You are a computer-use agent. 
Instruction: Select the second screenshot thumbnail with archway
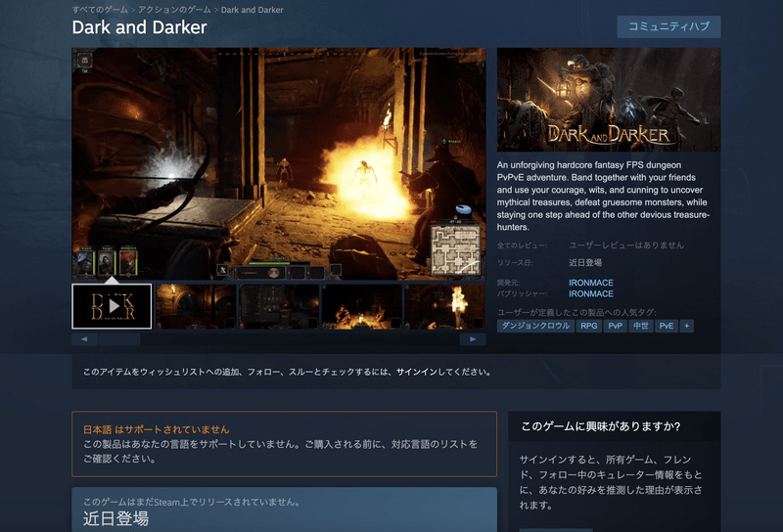click(x=195, y=306)
